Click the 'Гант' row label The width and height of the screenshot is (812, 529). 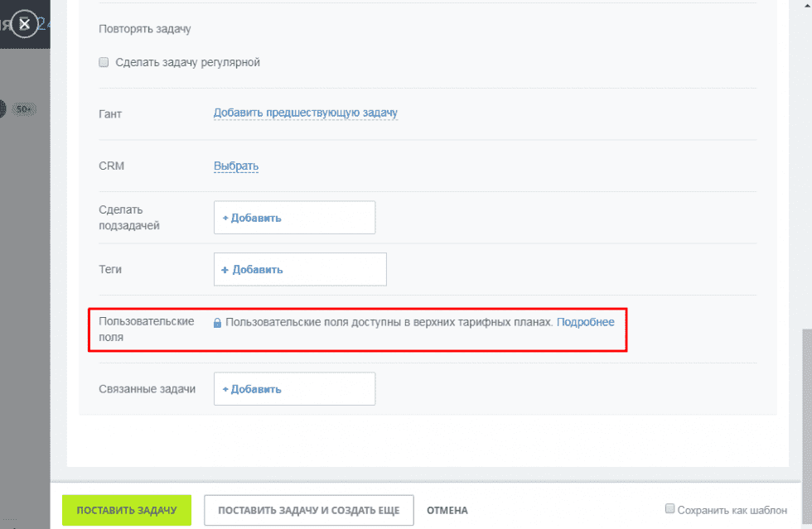click(110, 113)
